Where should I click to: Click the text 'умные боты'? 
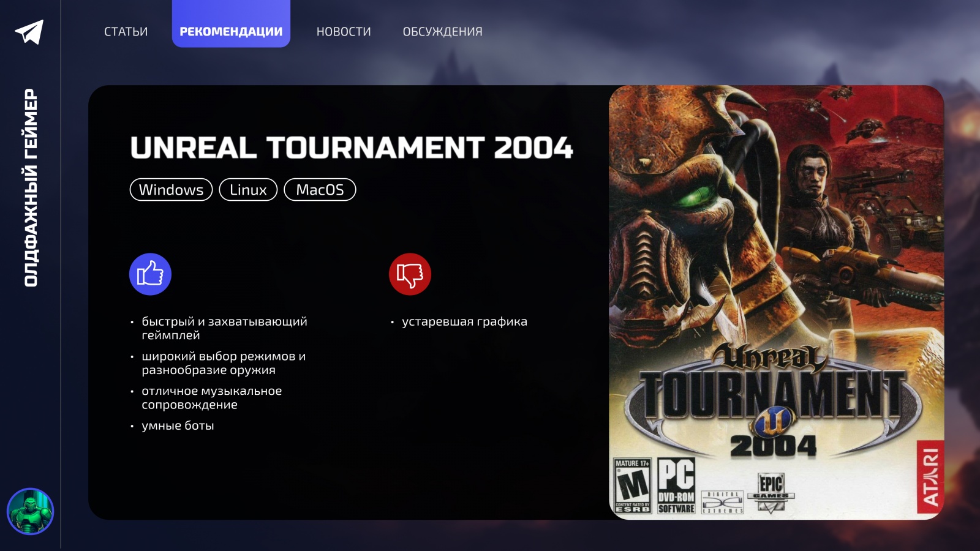178,425
